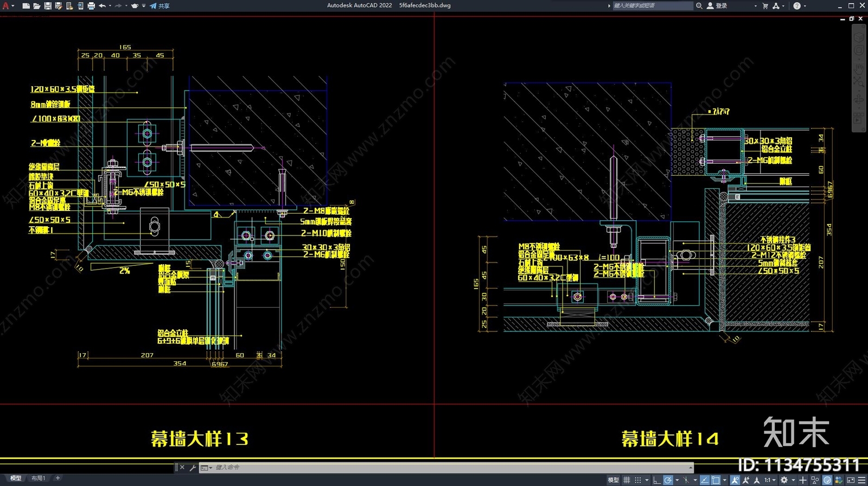
Task: Expand the object snap settings dropdown
Action: [x=725, y=481]
